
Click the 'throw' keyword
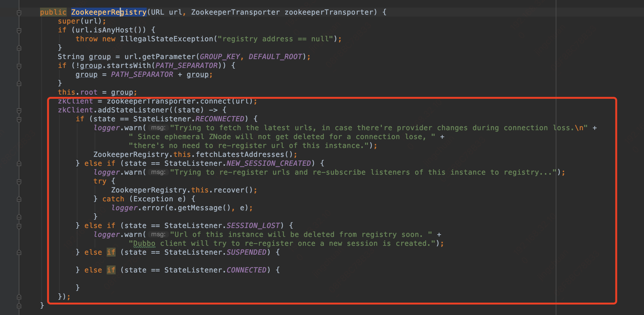tap(87, 39)
